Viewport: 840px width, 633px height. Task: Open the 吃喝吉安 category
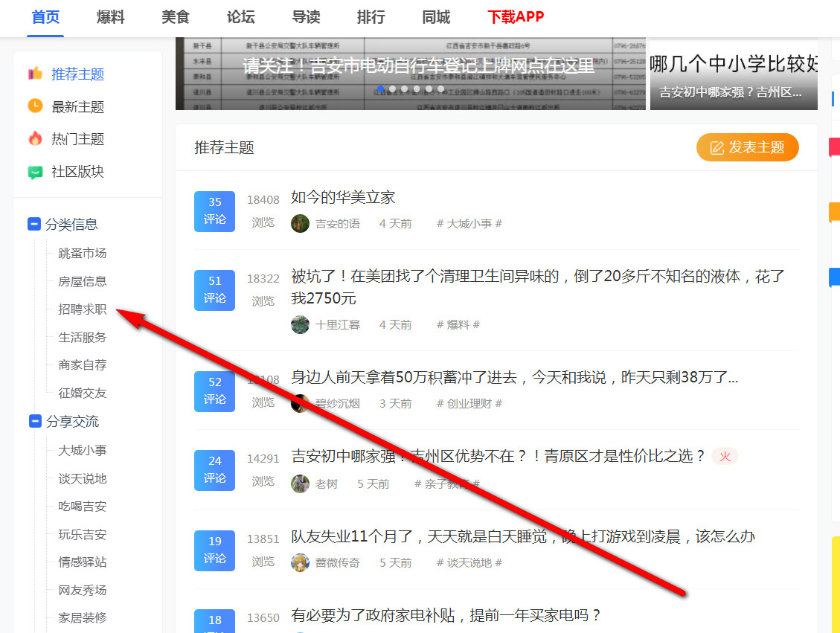83,507
